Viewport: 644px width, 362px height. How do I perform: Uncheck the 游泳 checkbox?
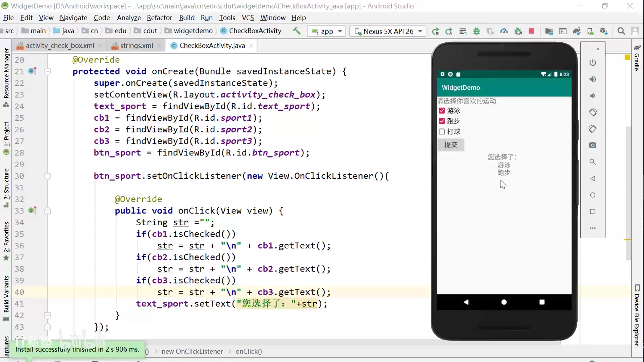click(442, 111)
